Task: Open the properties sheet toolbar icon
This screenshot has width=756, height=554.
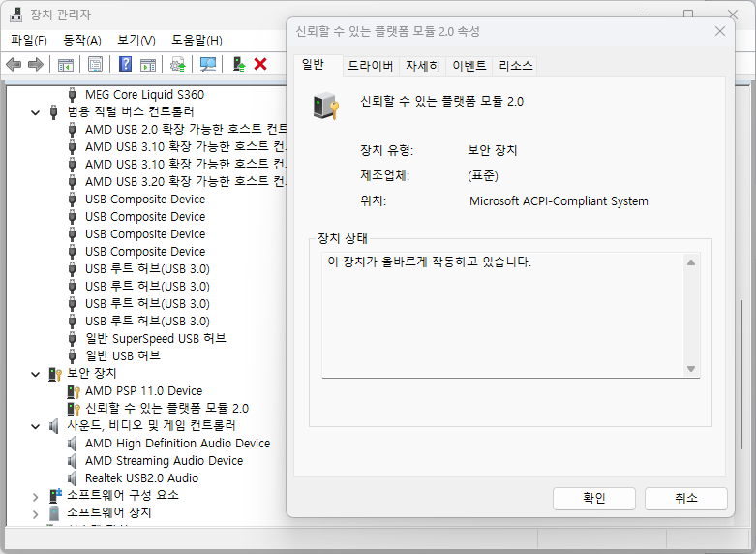Action: (95, 64)
